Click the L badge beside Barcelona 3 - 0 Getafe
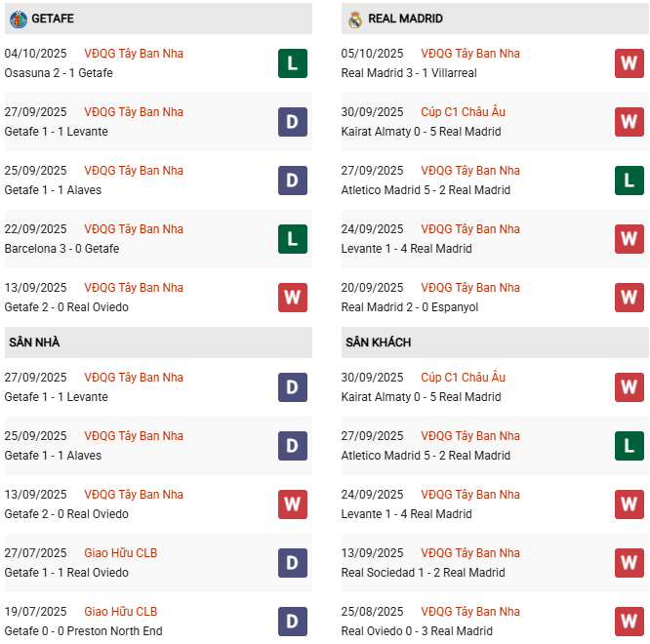 (292, 239)
